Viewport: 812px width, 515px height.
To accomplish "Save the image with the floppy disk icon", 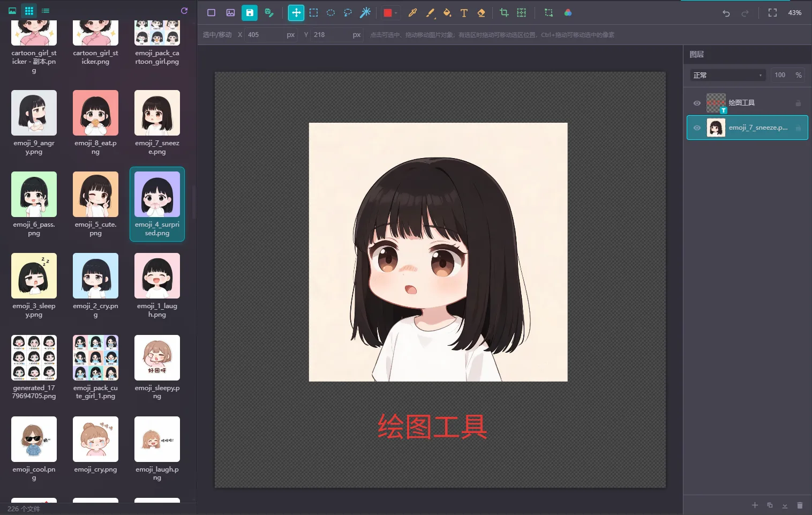I will pyautogui.click(x=250, y=13).
